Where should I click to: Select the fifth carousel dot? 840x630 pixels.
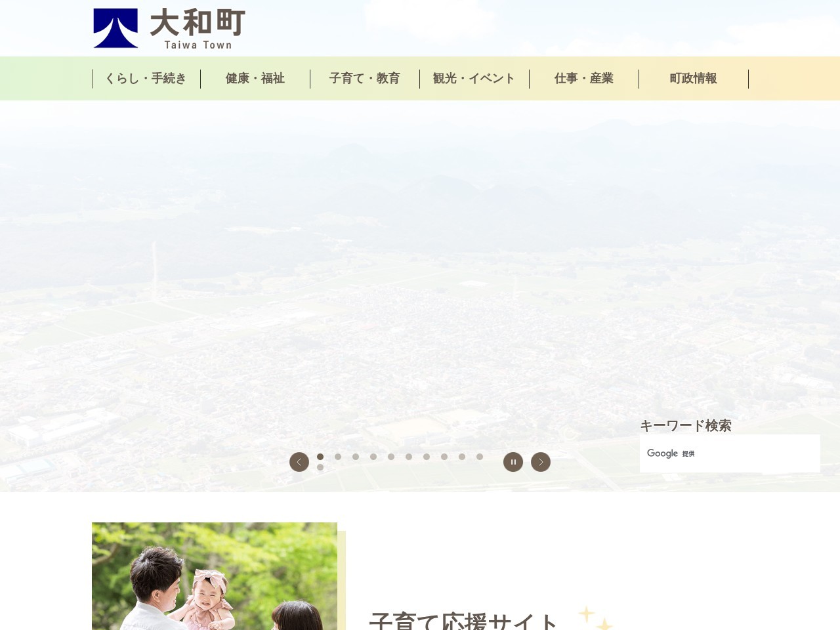[x=391, y=456]
